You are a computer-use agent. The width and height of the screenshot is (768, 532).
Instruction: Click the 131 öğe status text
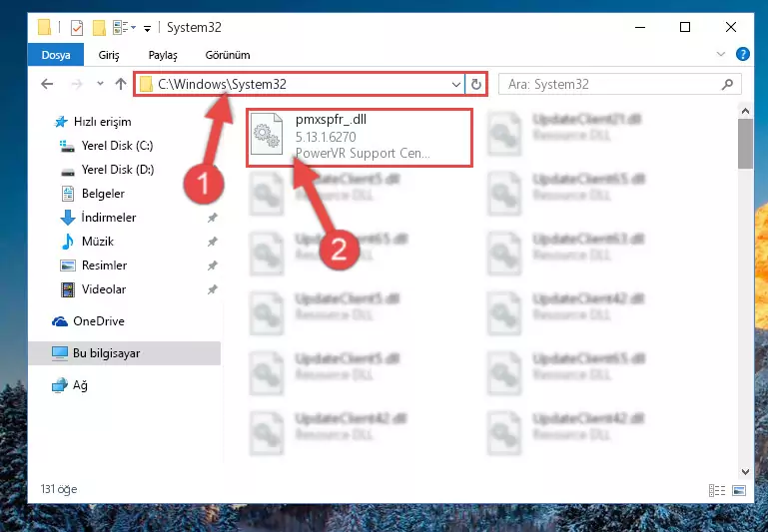tap(59, 489)
